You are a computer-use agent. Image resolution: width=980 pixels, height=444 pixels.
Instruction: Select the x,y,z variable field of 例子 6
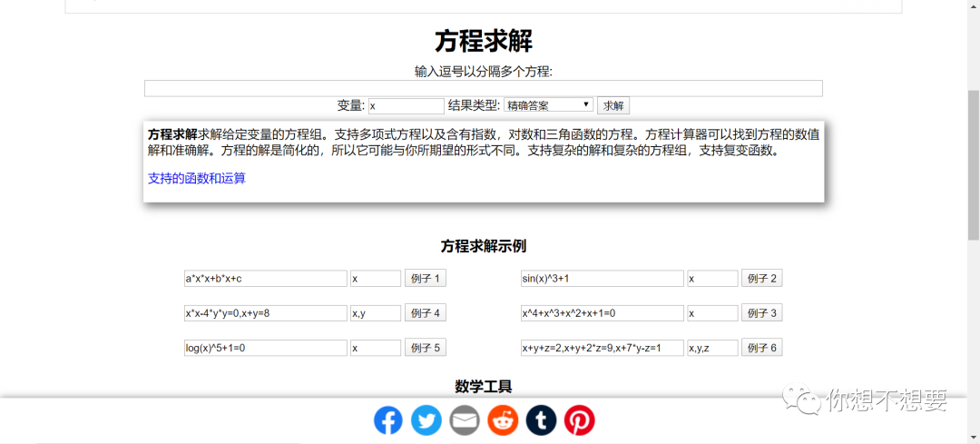712,348
